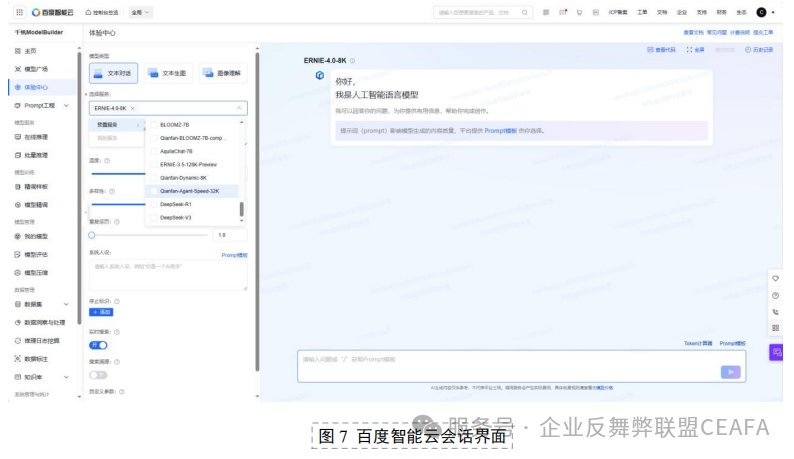794x459 pixels.
Task: Click the 温度 slider track
Action: (x=118, y=174)
